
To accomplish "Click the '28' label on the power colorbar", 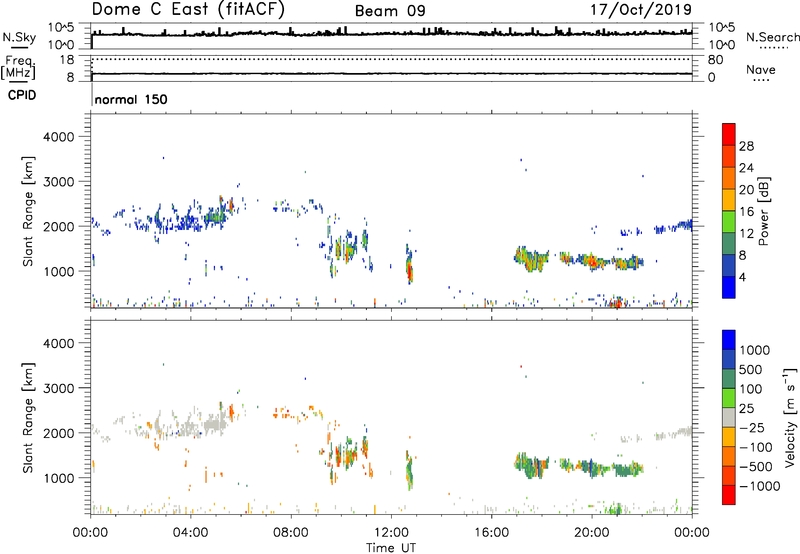I will click(x=746, y=146).
